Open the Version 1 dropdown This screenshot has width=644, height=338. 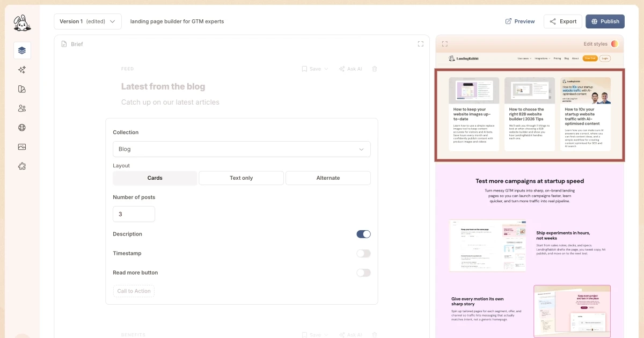point(87,21)
